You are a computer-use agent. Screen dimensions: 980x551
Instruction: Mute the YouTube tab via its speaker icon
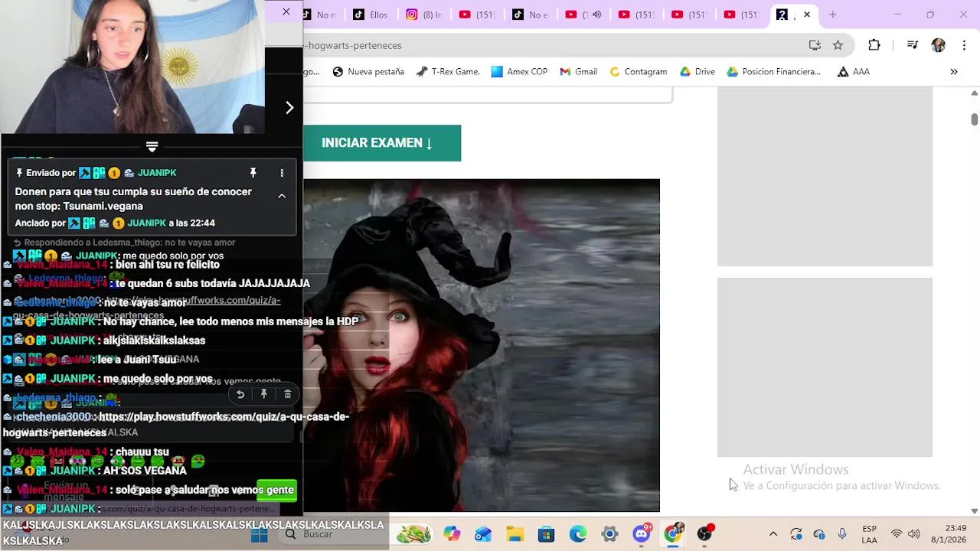tap(596, 15)
